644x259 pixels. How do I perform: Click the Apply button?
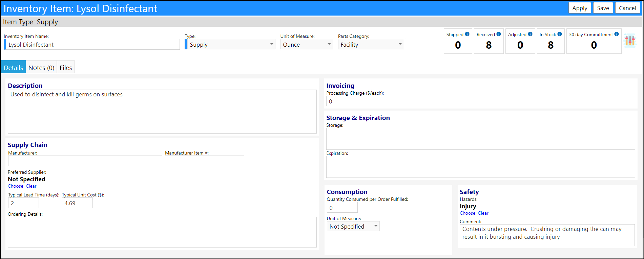(580, 8)
